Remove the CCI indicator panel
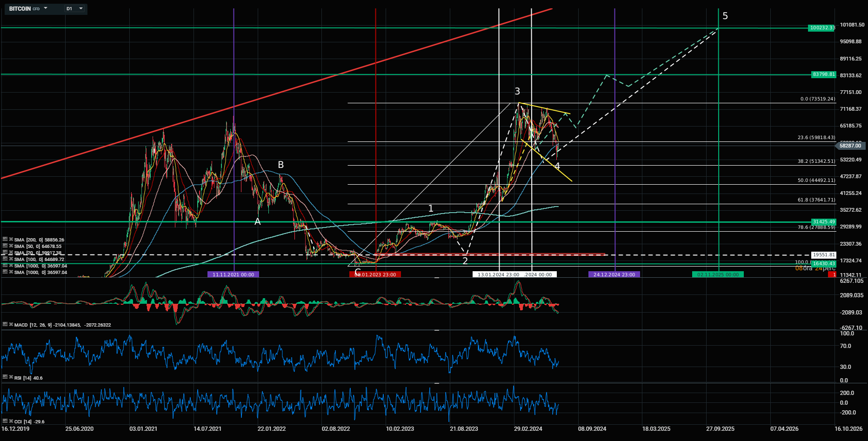 click(11, 421)
